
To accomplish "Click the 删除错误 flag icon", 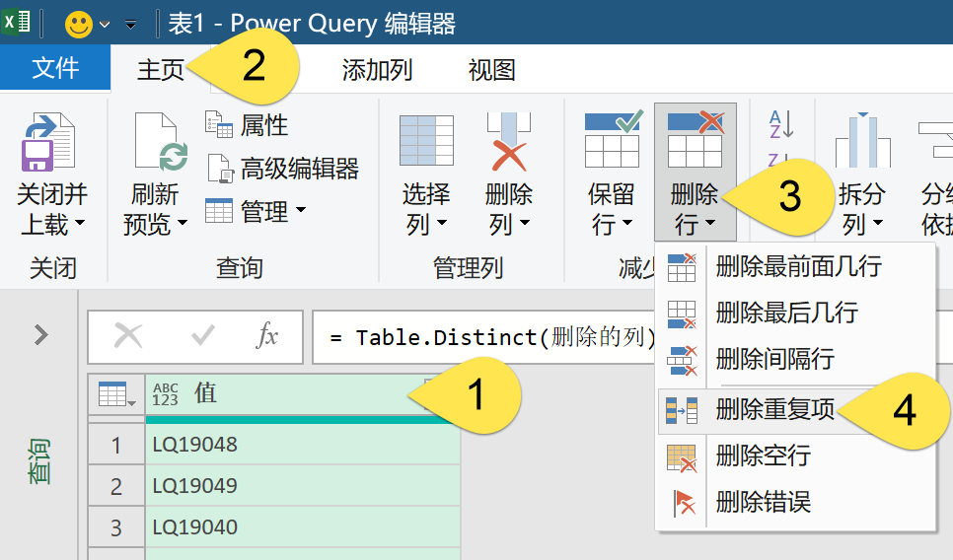I will click(685, 503).
